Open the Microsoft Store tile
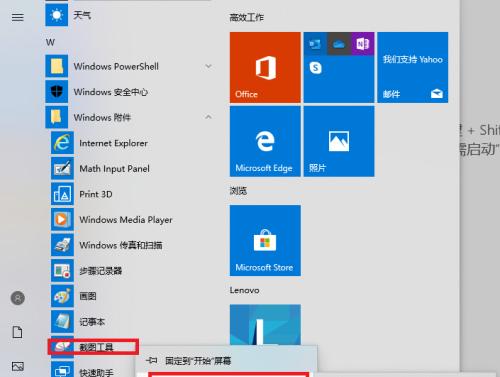Viewport: 500px width, 377px height. tap(265, 240)
